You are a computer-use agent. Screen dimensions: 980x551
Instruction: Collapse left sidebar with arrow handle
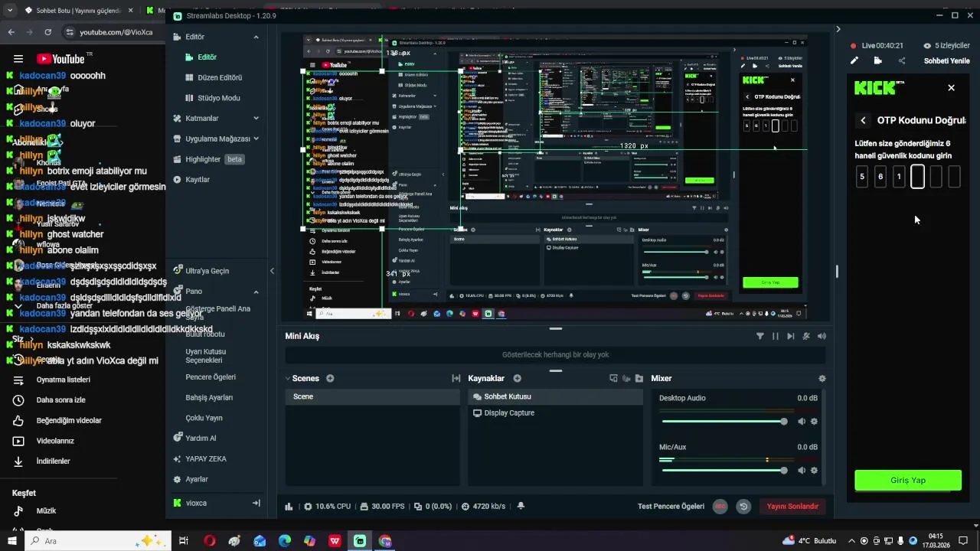coord(272,271)
